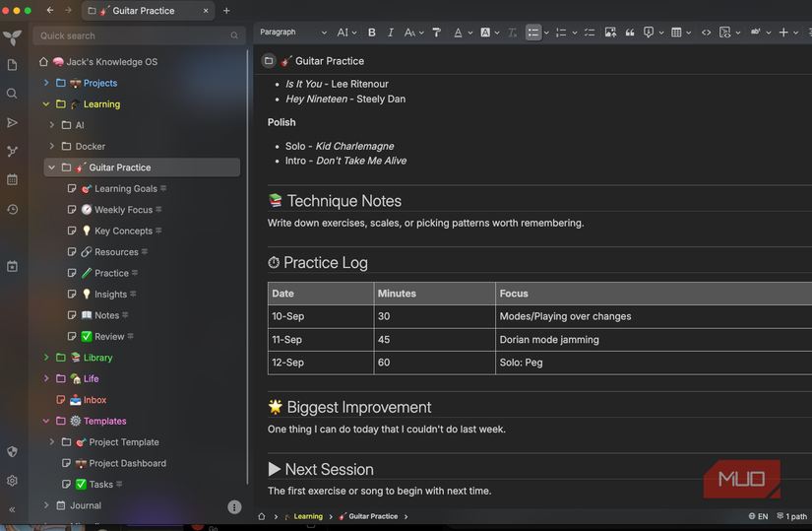Expand the AI folder
The height and width of the screenshot is (531, 812).
(x=52, y=125)
